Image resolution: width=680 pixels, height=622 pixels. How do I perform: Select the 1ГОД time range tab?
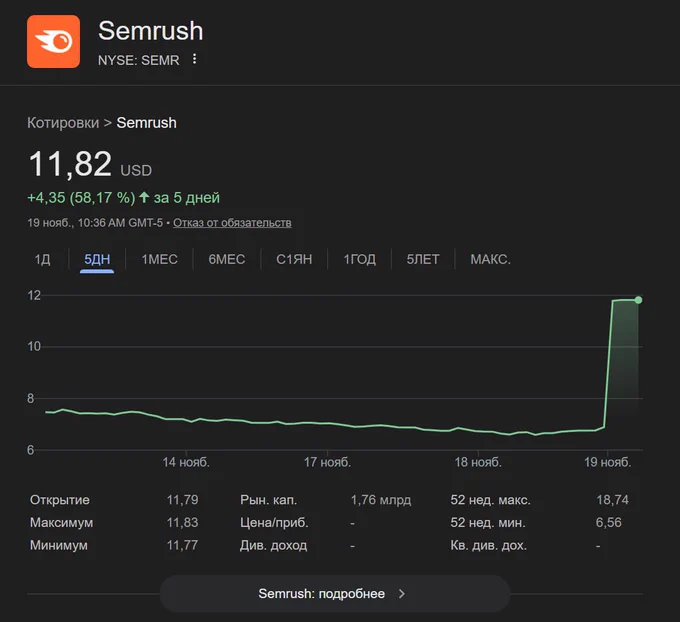pyautogui.click(x=360, y=259)
